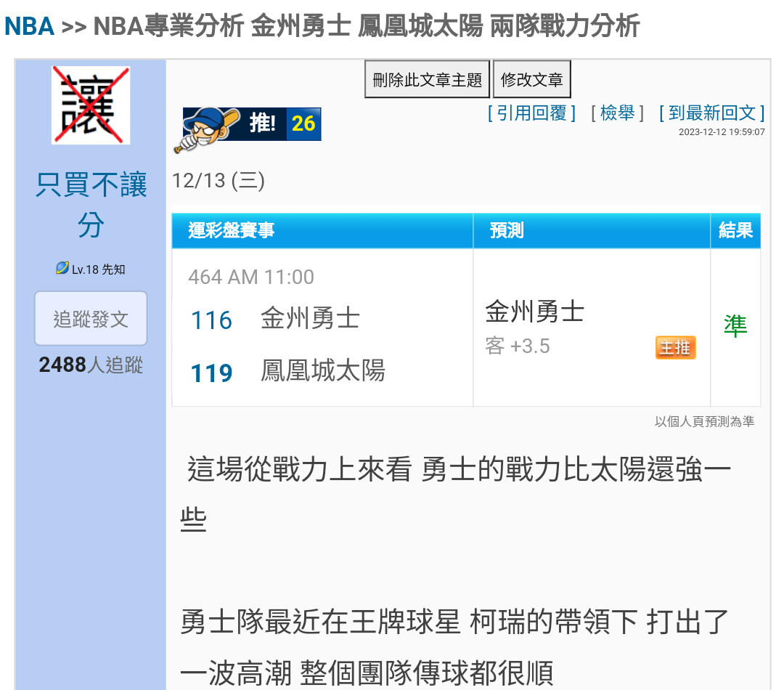The height and width of the screenshot is (690, 784).
Task: Click the 以個人頁預測為準 note
Action: (x=704, y=421)
